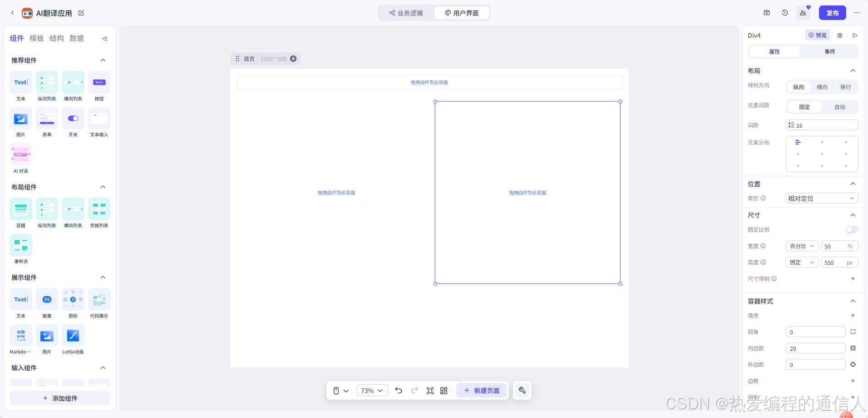868x418 pixels.
Task: Switch to the 用户界面 tab
Action: [462, 13]
